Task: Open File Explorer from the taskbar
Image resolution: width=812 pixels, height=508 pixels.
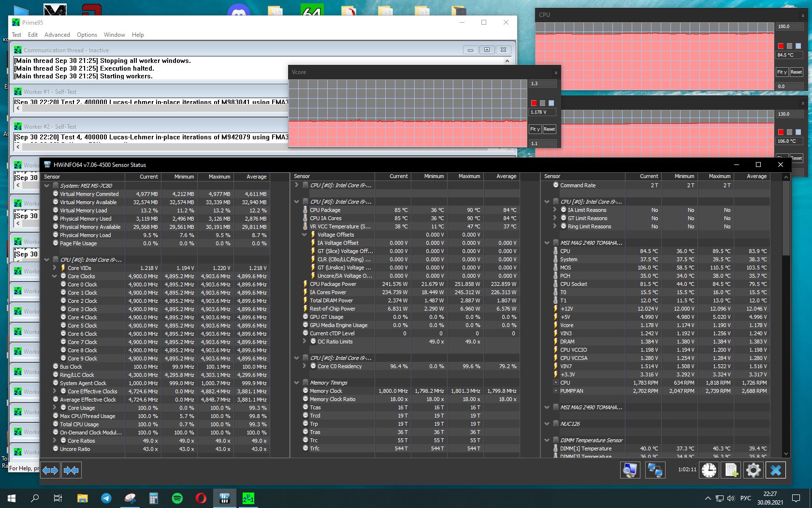Action: tap(82, 498)
